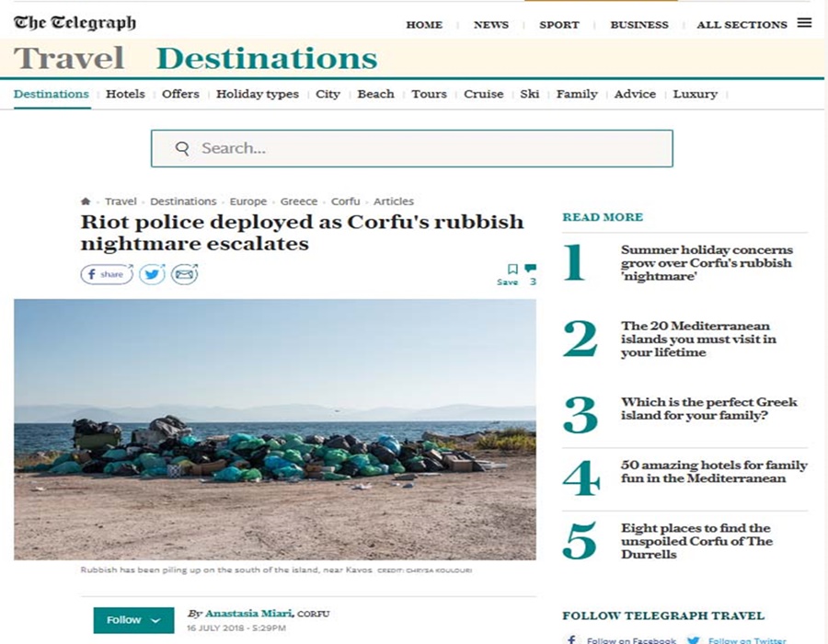Click The Telegraph logo
The width and height of the screenshot is (828, 644).
(75, 23)
